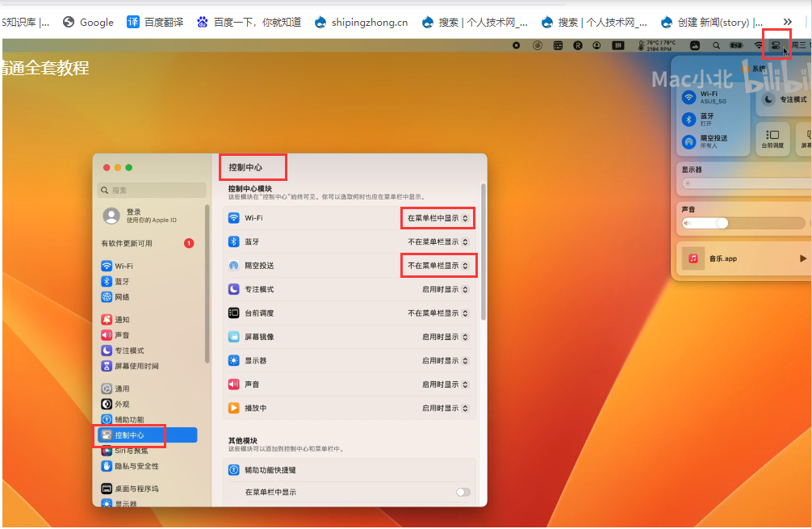Click the 声音 volume slider in Control Center

point(743,223)
